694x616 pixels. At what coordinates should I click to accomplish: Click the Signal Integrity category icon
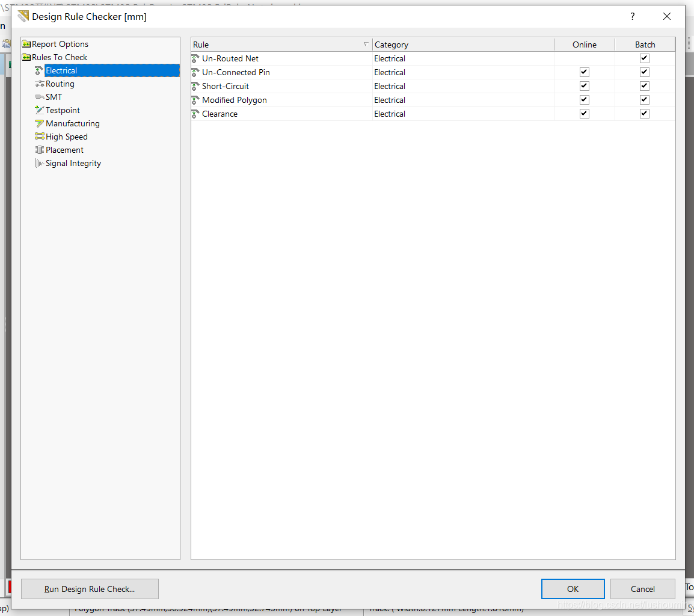tap(40, 163)
